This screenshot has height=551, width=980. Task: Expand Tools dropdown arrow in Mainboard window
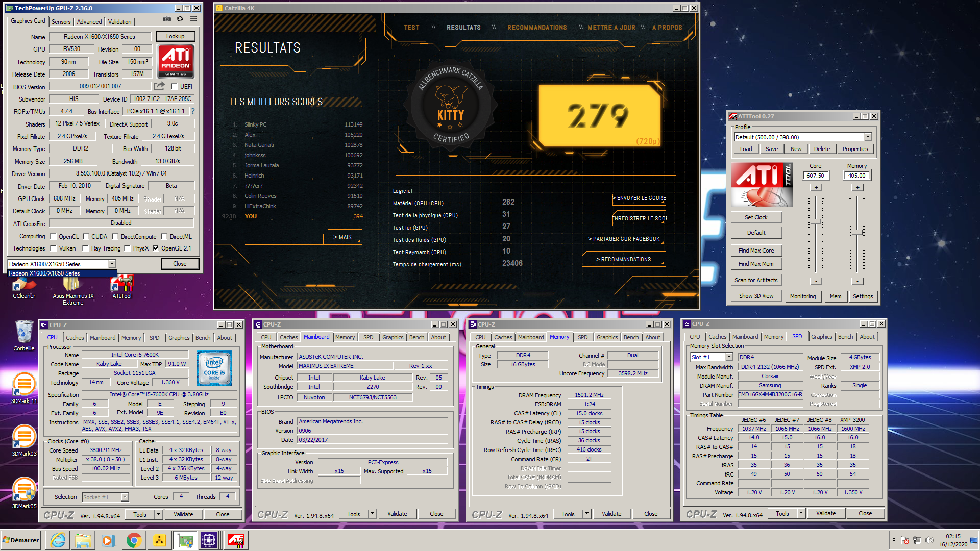tap(372, 514)
